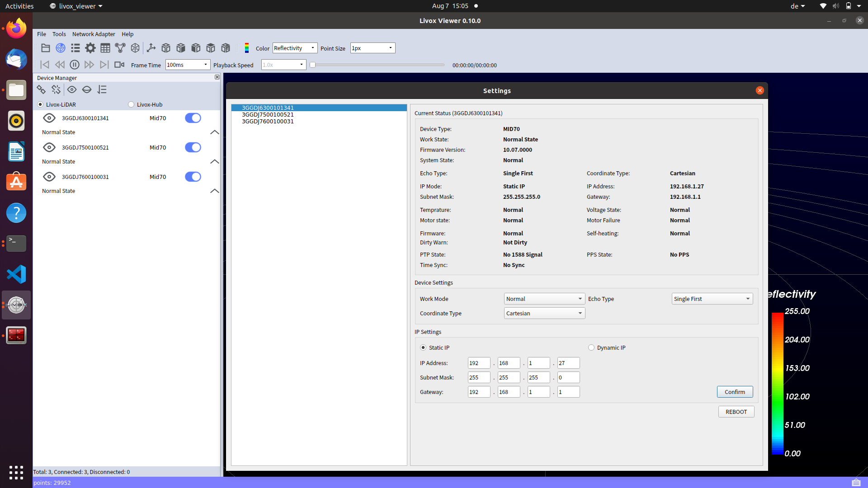868x488 pixels.
Task: Open viewer settings via the gear icon
Action: tap(90, 47)
